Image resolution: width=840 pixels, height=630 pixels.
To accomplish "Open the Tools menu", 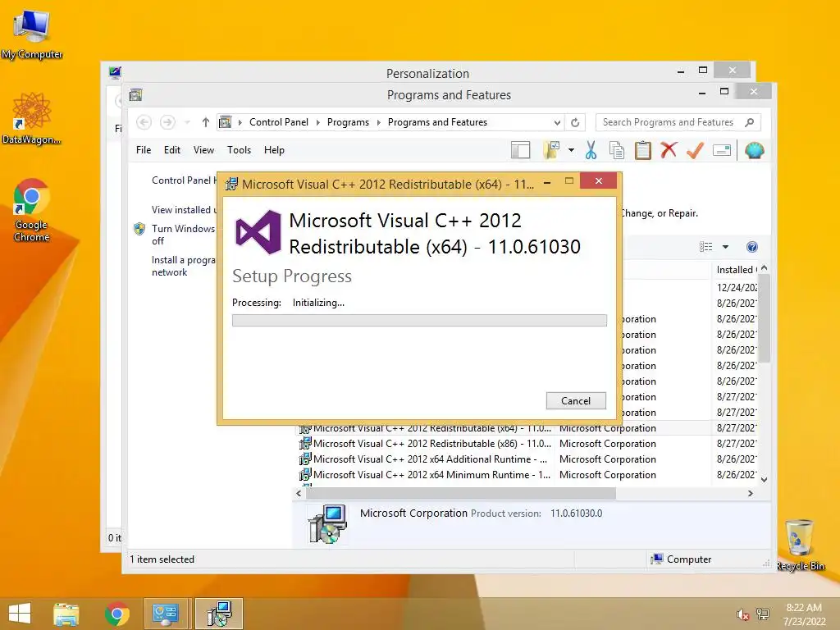I will (239, 150).
